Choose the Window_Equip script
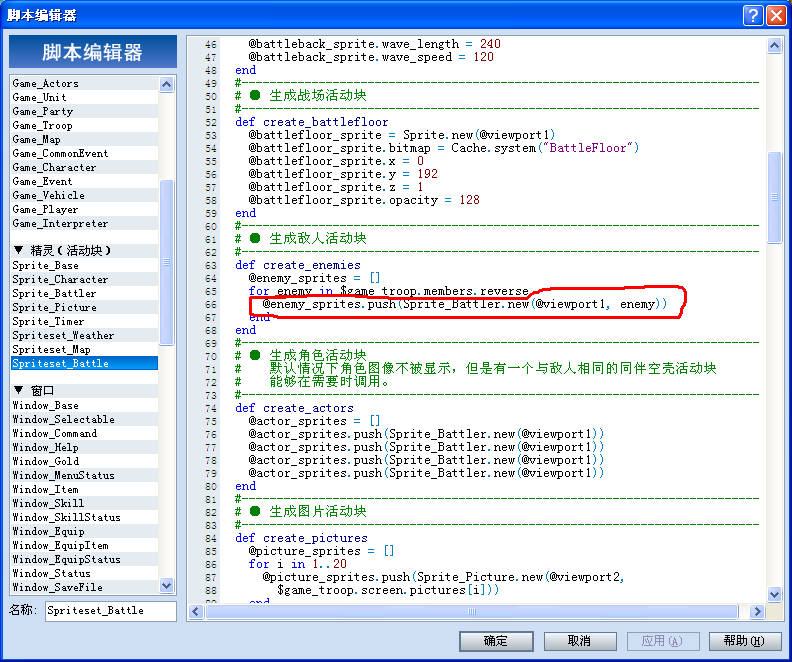 [x=84, y=531]
